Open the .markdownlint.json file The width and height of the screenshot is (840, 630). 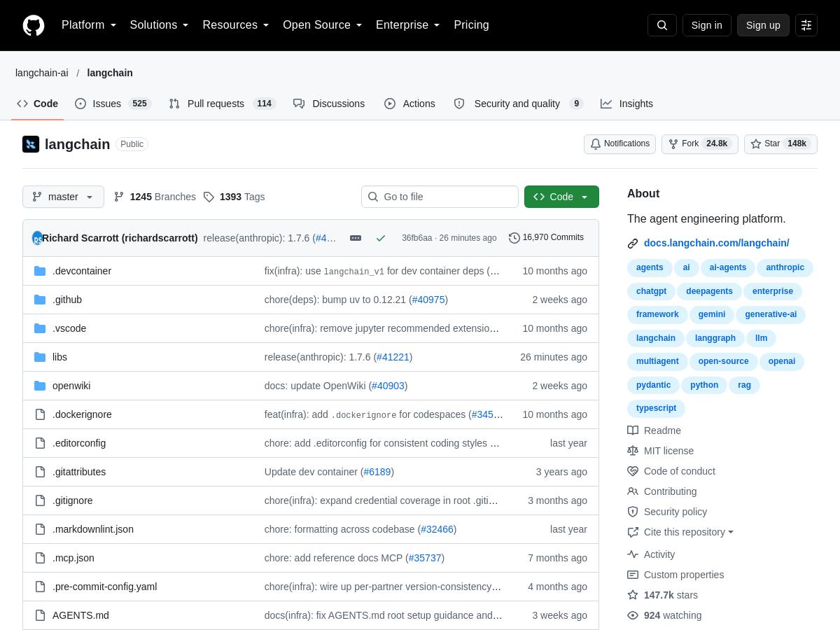coord(93,529)
